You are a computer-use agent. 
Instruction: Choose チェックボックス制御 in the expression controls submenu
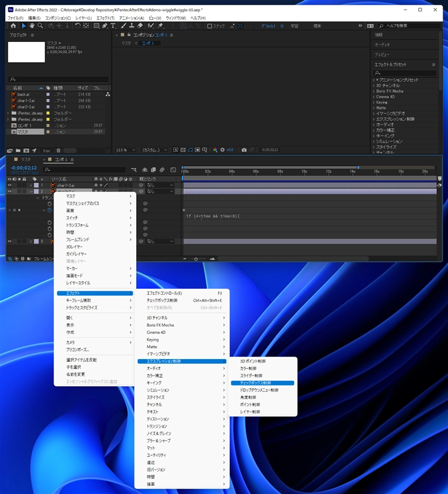click(x=262, y=383)
